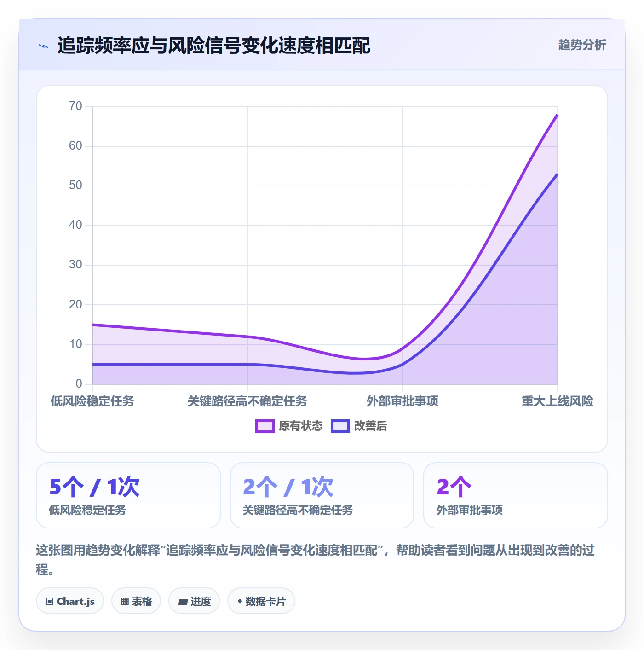Click the 50 y-axis tick label

75,186
